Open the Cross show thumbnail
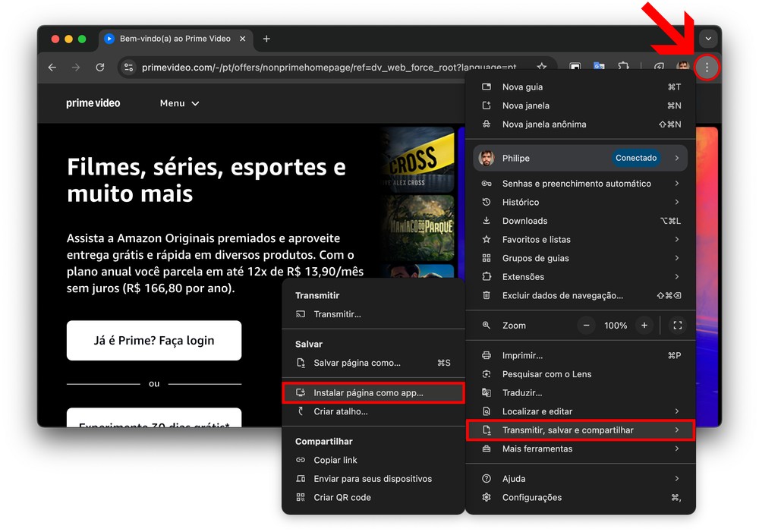 [417, 159]
